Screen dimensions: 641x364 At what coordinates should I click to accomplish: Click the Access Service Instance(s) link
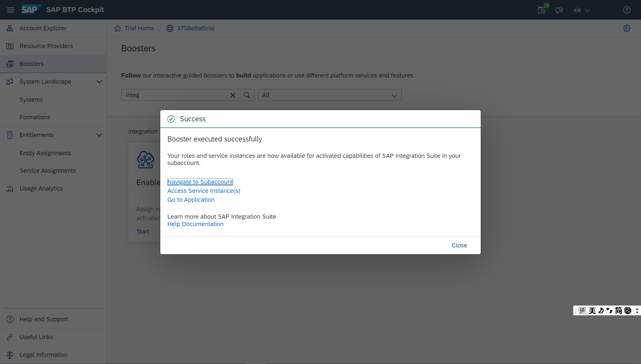204,191
